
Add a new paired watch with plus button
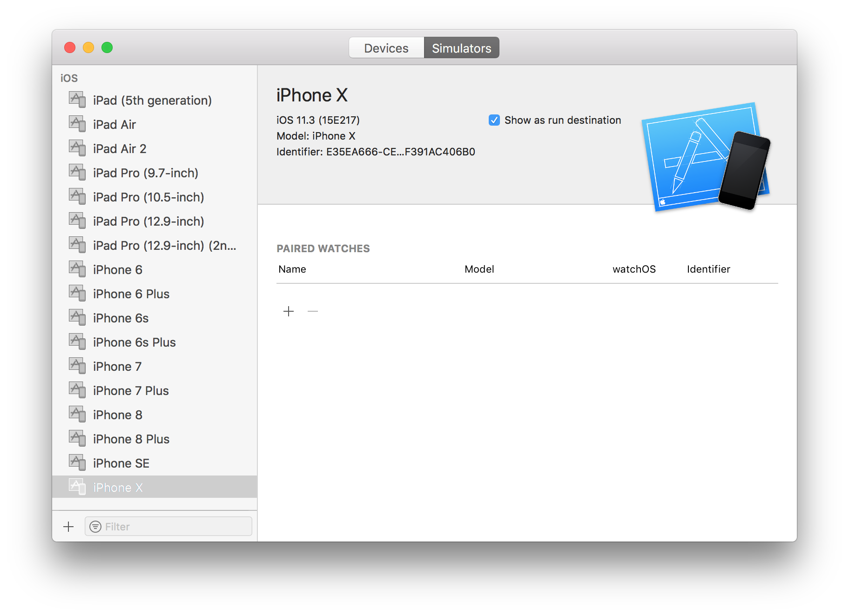coord(289,311)
